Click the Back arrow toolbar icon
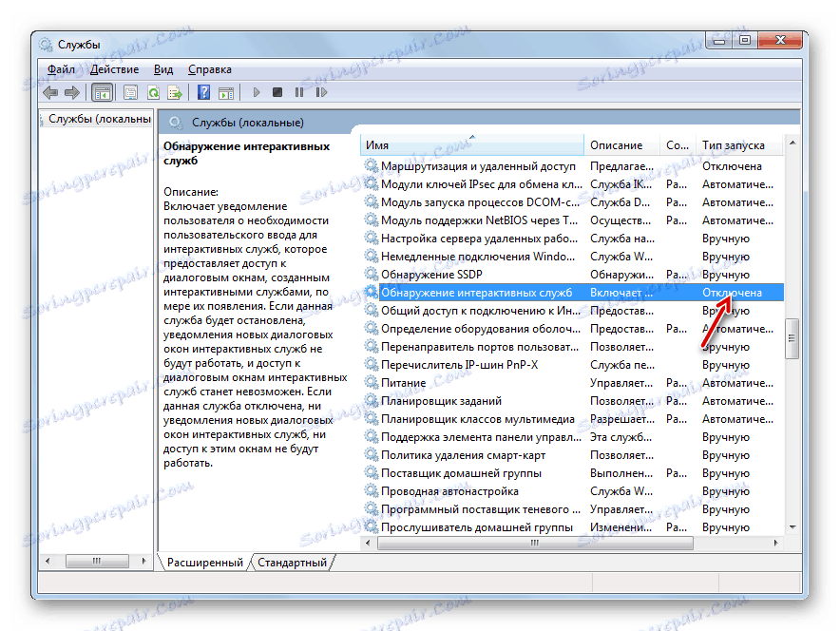The image size is (840, 631). (x=50, y=93)
